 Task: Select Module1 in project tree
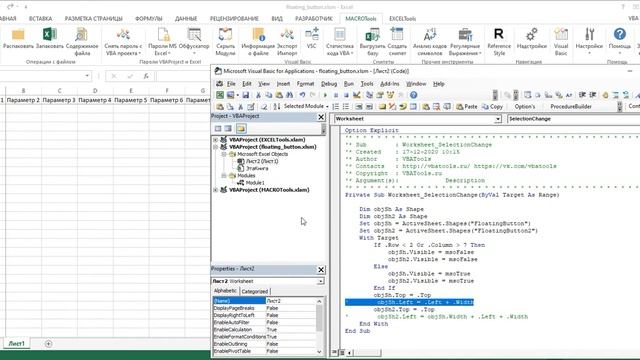click(254, 183)
